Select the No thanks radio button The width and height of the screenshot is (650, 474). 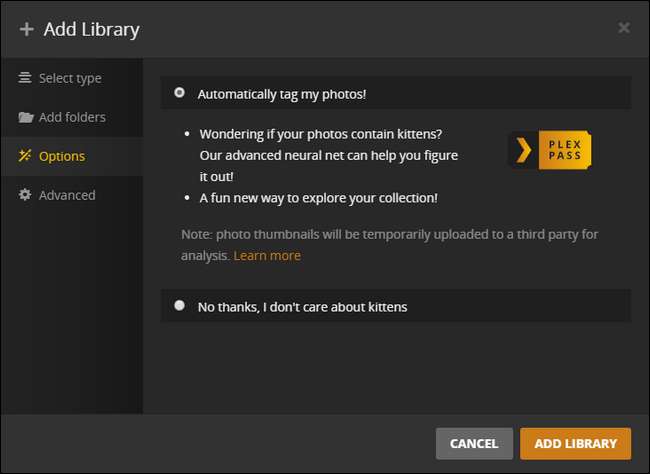click(179, 306)
